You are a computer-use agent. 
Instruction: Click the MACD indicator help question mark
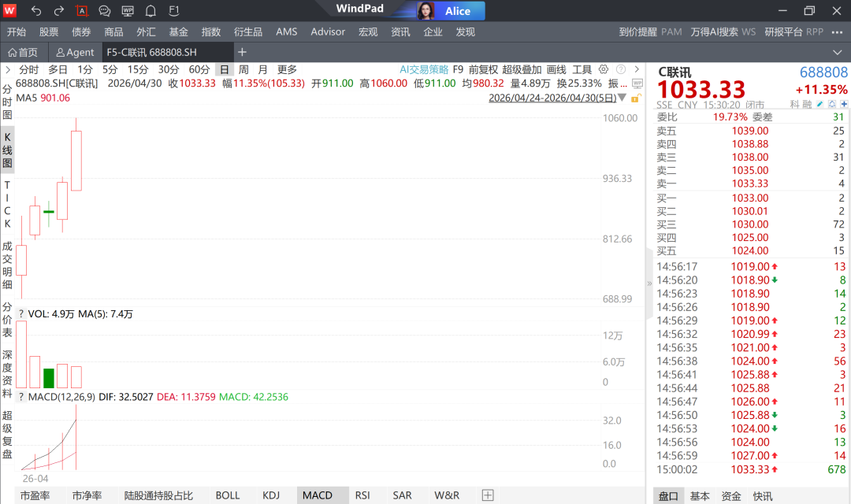coord(21,397)
